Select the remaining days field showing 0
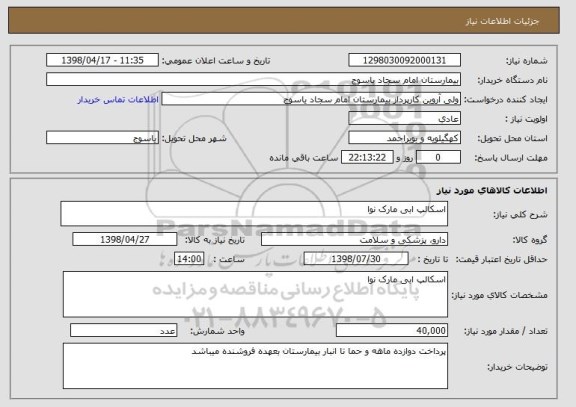Image resolution: width=576 pixels, height=407 pixels. (438, 158)
